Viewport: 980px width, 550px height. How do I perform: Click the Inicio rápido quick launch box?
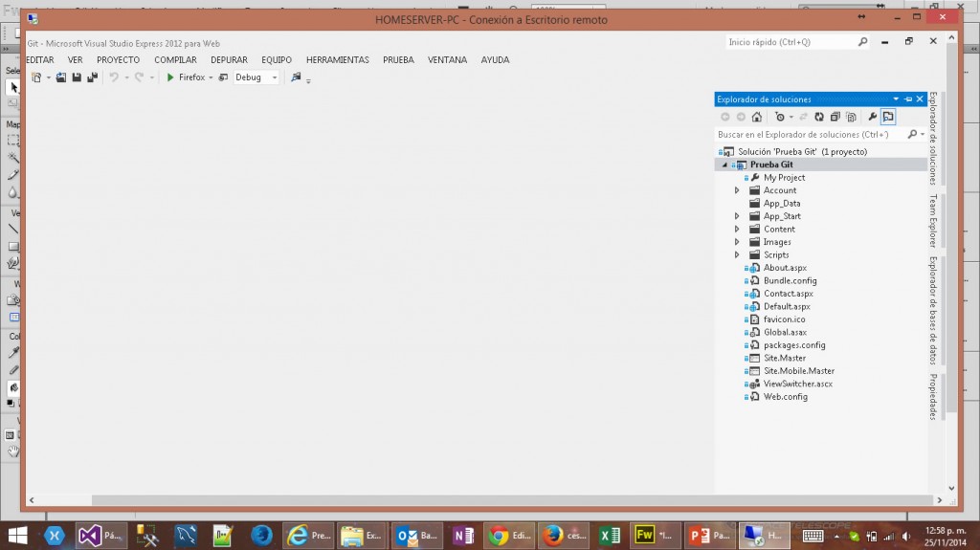[x=797, y=42]
